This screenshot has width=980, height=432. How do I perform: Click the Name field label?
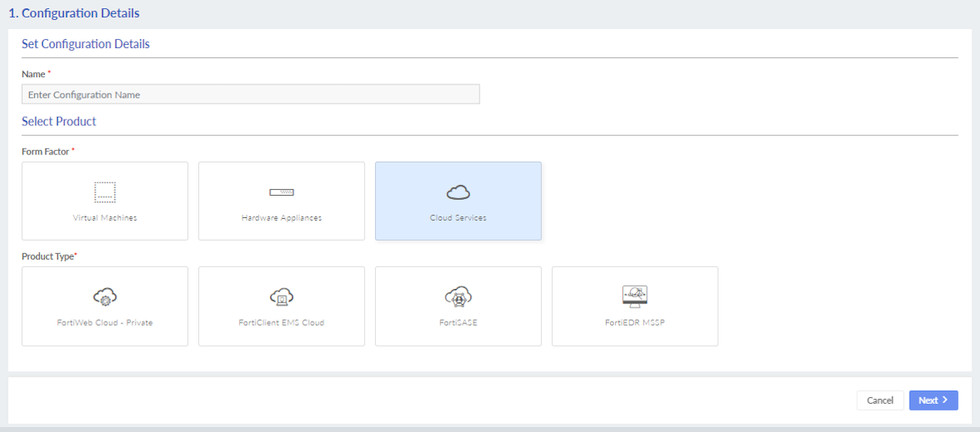point(36,74)
